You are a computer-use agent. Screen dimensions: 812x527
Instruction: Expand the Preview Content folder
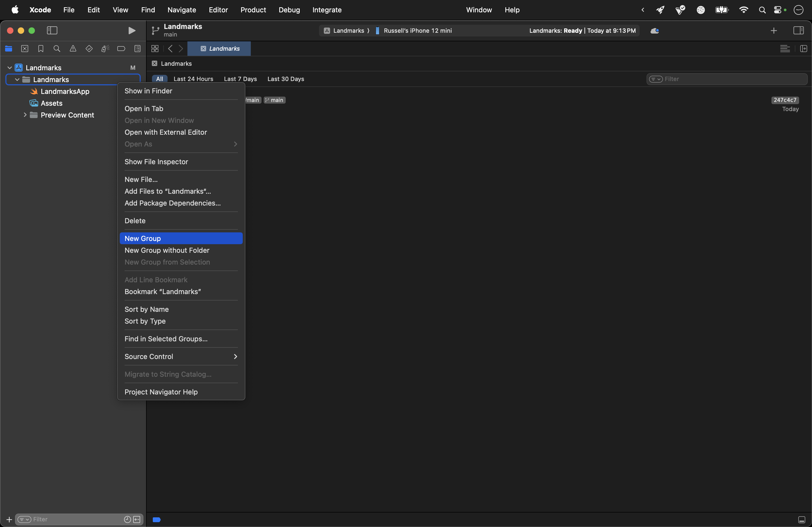tap(25, 115)
